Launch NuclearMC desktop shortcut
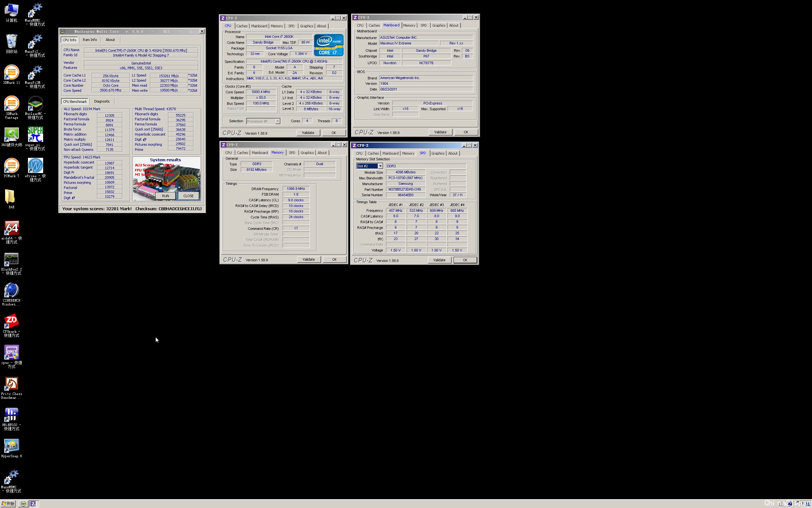 coord(35,108)
